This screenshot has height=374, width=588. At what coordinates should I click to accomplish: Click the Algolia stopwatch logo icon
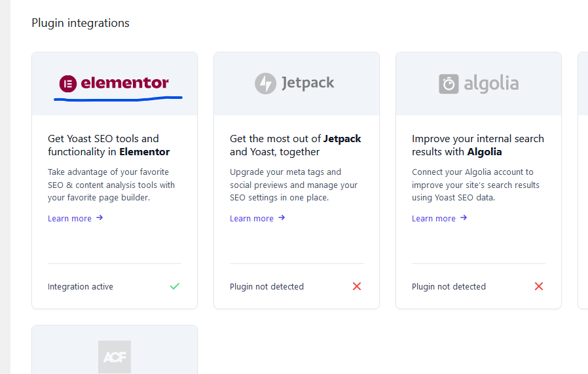[449, 84]
